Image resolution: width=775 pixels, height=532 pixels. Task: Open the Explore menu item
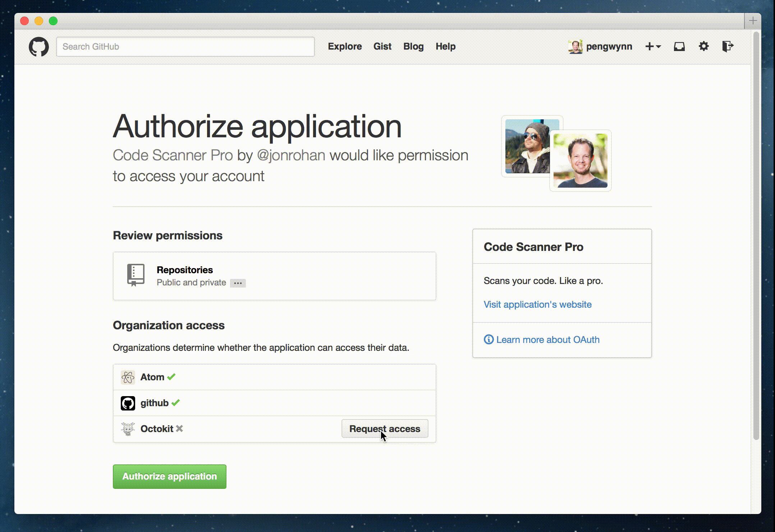(x=345, y=46)
